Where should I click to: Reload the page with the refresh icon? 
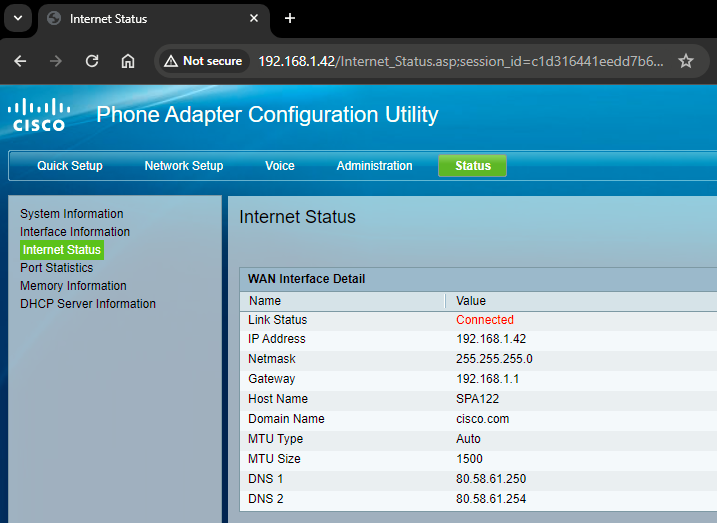pos(92,61)
